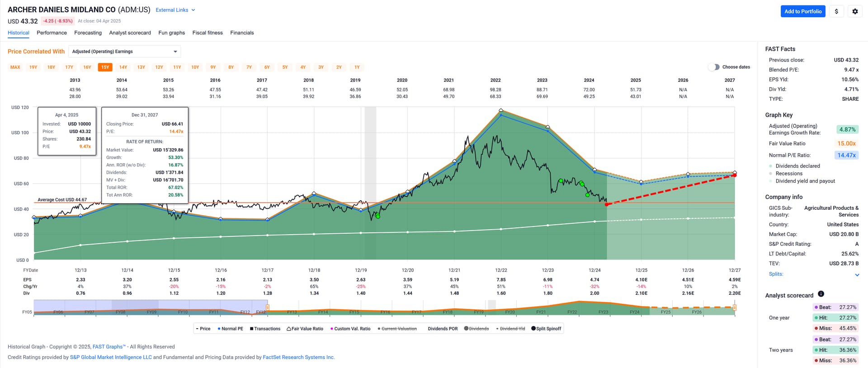Select the 7Y time range button
Image resolution: width=868 pixels, height=368 pixels.
tap(249, 67)
